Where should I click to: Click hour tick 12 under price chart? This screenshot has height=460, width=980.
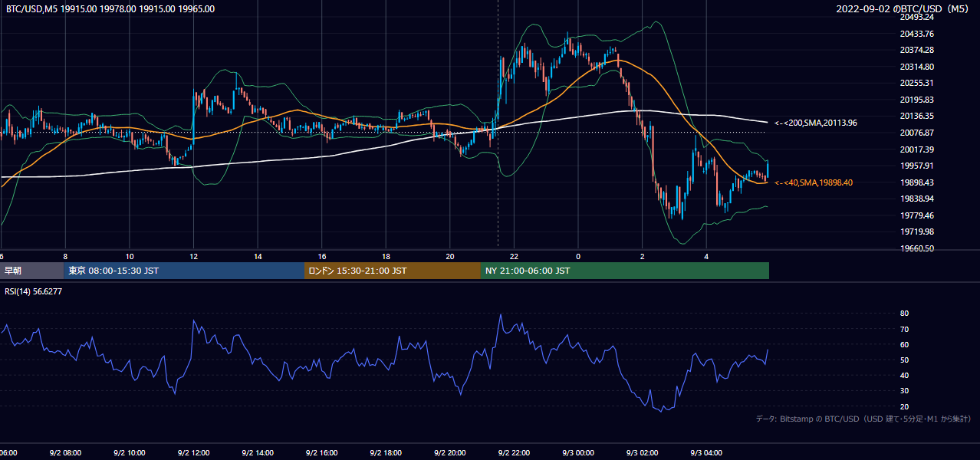pyautogui.click(x=194, y=256)
